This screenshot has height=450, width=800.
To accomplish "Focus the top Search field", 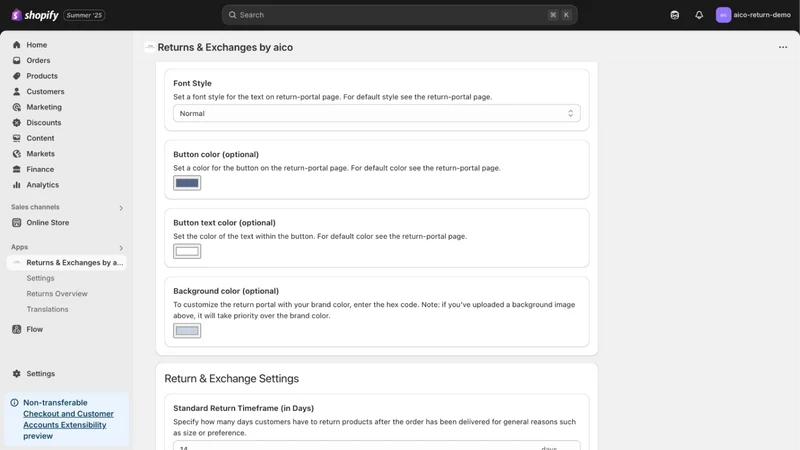I will (x=399, y=15).
